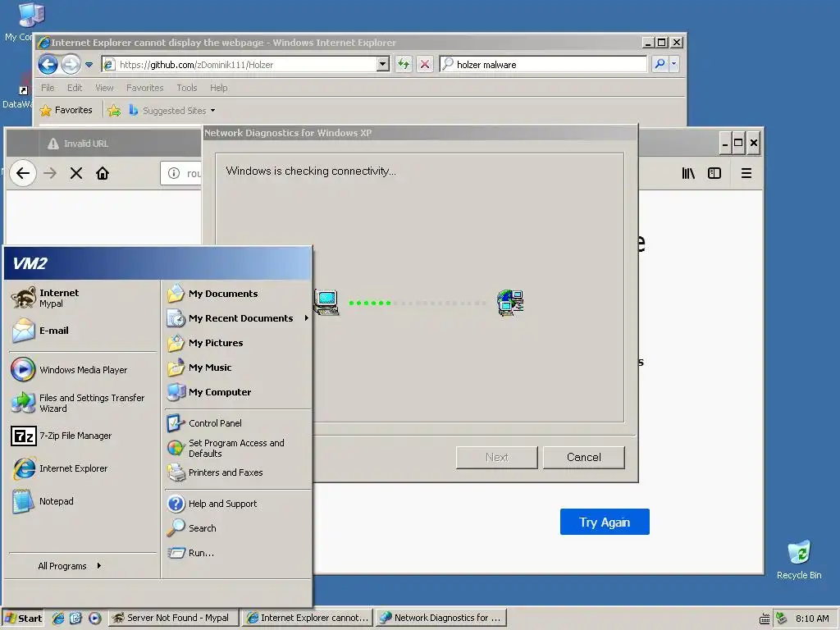
Task: Open Recycle Bin desktop icon
Action: click(x=799, y=559)
